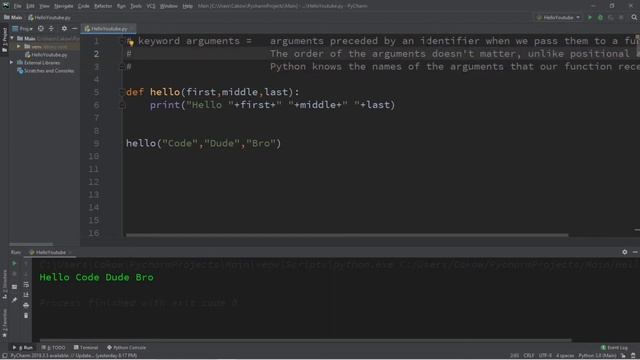640x360 pixels.
Task: Open the Help menu
Action: point(187,6)
